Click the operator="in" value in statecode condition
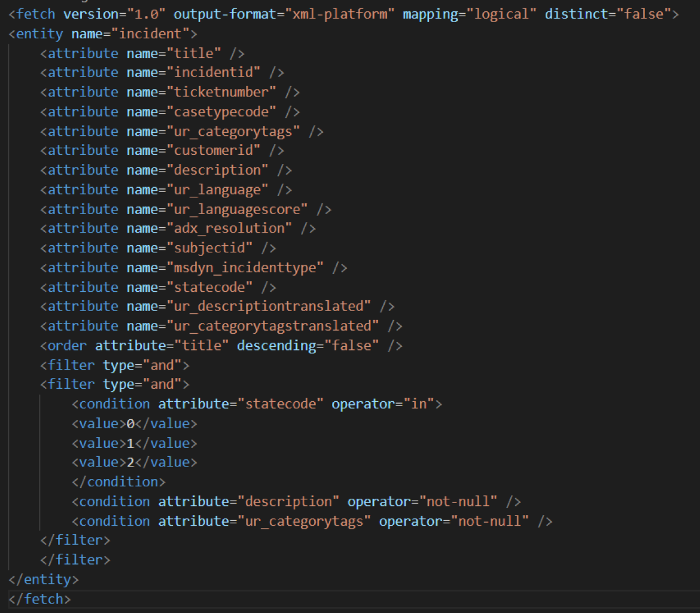This screenshot has width=700, height=613. tap(418, 404)
